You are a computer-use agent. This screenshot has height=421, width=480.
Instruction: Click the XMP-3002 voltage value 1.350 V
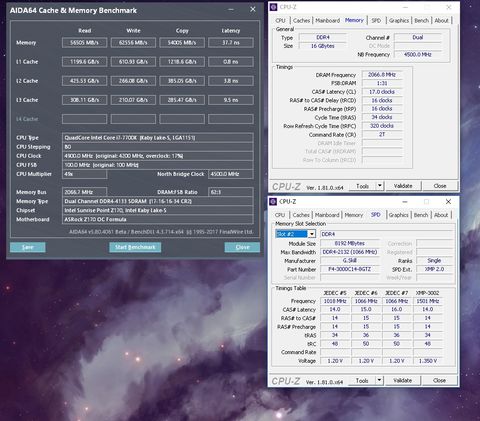tap(428, 361)
